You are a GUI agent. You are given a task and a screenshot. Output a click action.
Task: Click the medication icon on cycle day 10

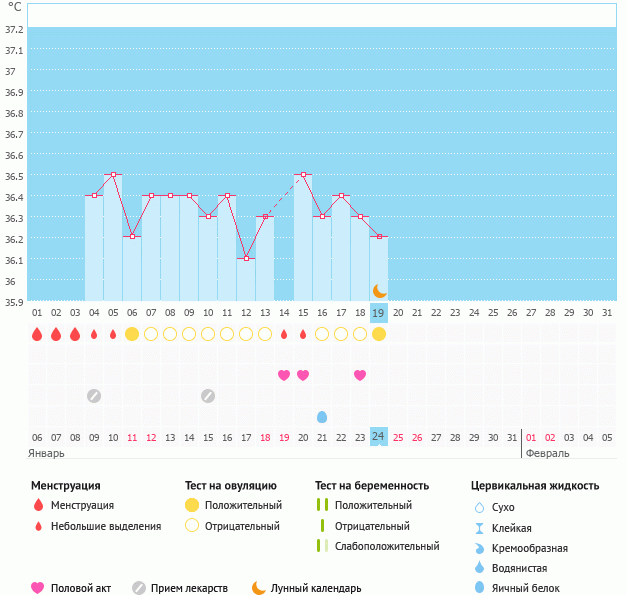click(208, 395)
